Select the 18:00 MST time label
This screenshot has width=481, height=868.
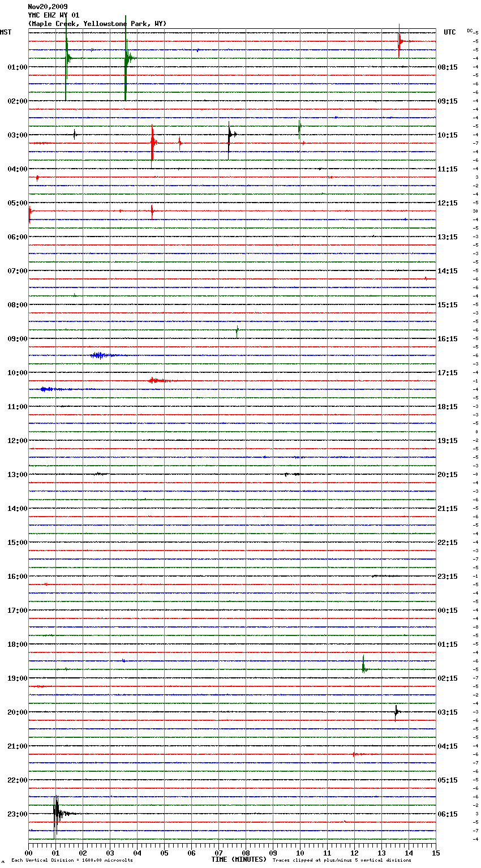pos(18,644)
